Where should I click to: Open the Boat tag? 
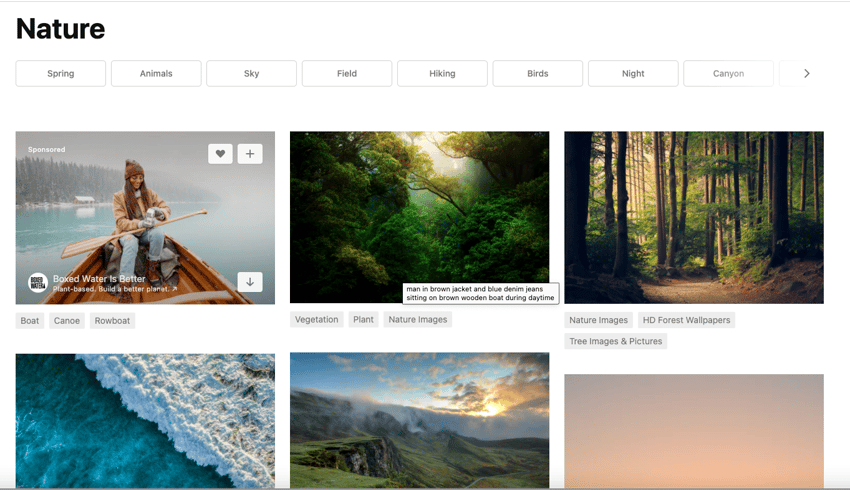[x=30, y=320]
